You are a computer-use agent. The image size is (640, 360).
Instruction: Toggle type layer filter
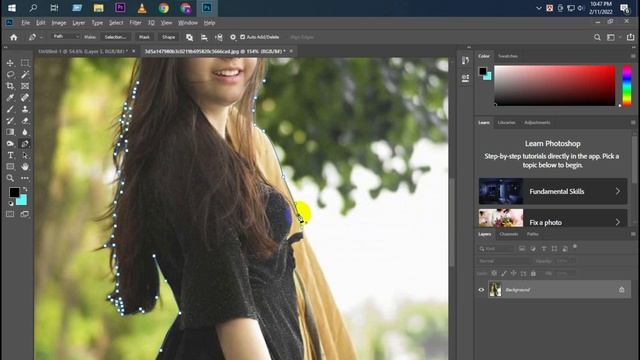[544, 249]
